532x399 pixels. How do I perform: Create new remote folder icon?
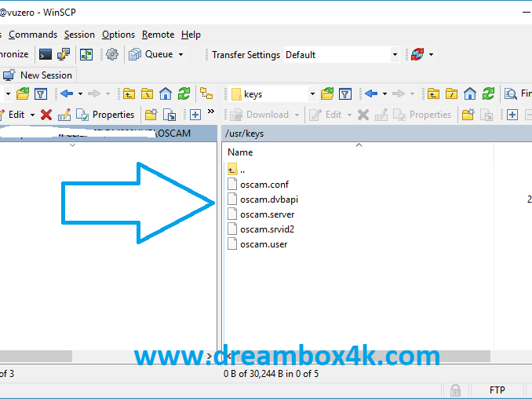468,115
